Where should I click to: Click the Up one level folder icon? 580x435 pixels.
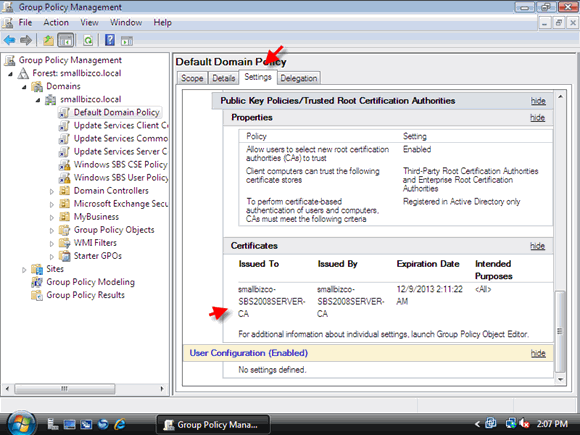[x=48, y=40]
